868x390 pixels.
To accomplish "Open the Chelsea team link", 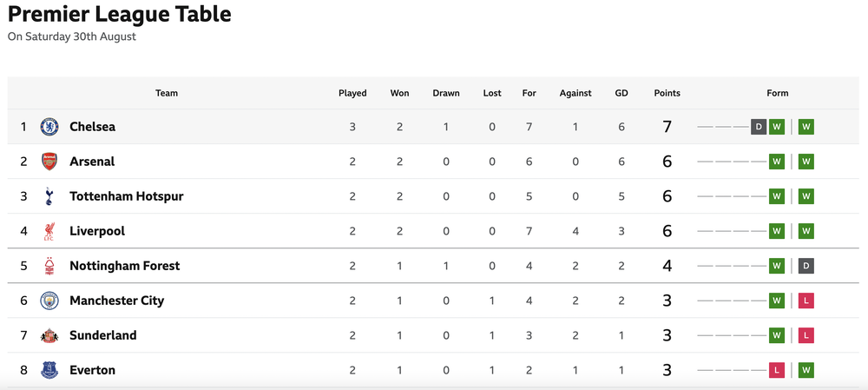I will (93, 127).
